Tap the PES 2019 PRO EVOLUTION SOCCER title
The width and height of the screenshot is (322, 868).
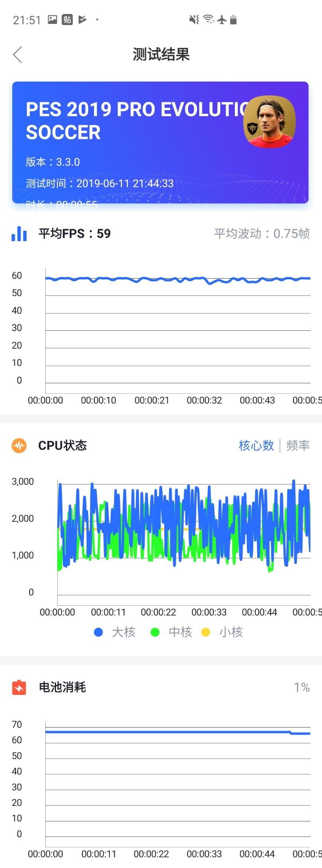137,121
